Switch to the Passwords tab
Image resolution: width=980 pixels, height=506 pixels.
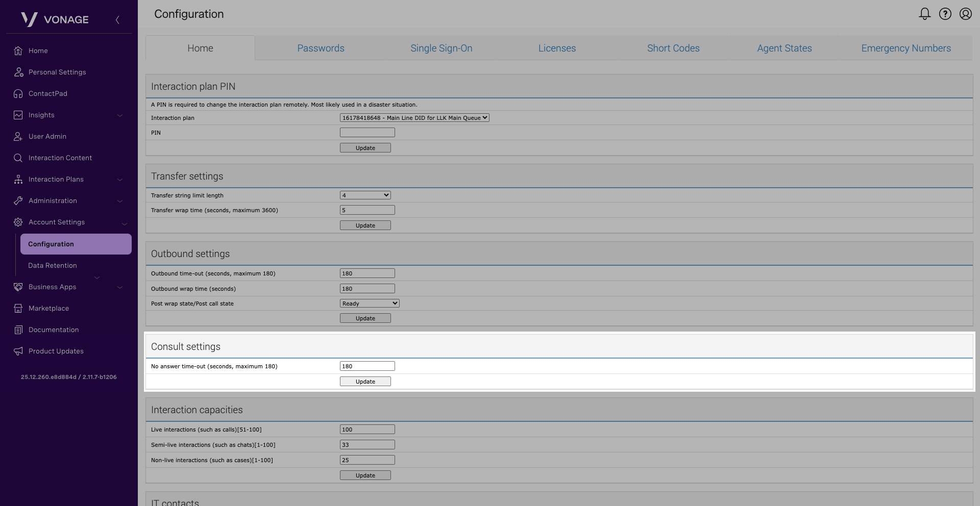click(321, 48)
